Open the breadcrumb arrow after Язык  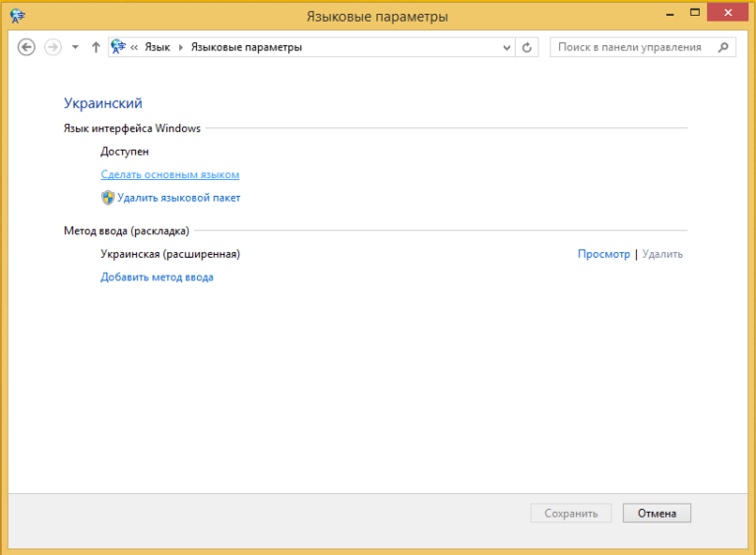181,47
